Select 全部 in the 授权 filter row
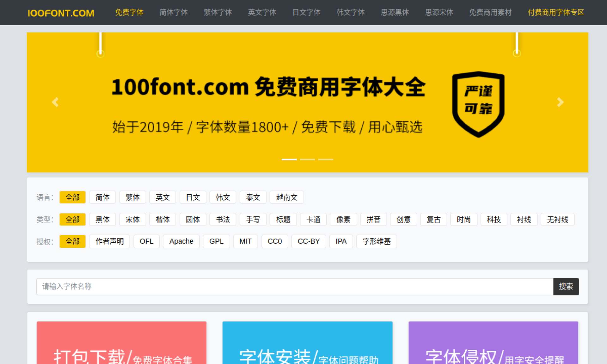 (x=72, y=241)
